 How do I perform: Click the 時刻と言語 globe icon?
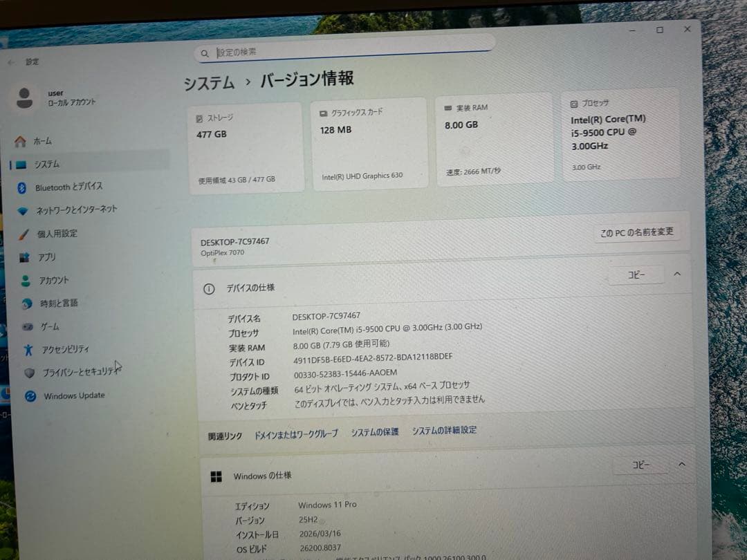[27, 304]
